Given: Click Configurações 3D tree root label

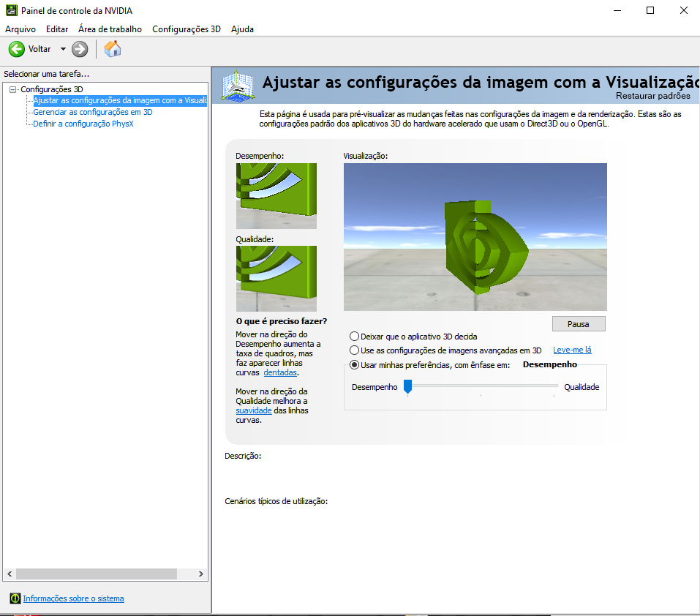Looking at the screenshot, I should 52,89.
